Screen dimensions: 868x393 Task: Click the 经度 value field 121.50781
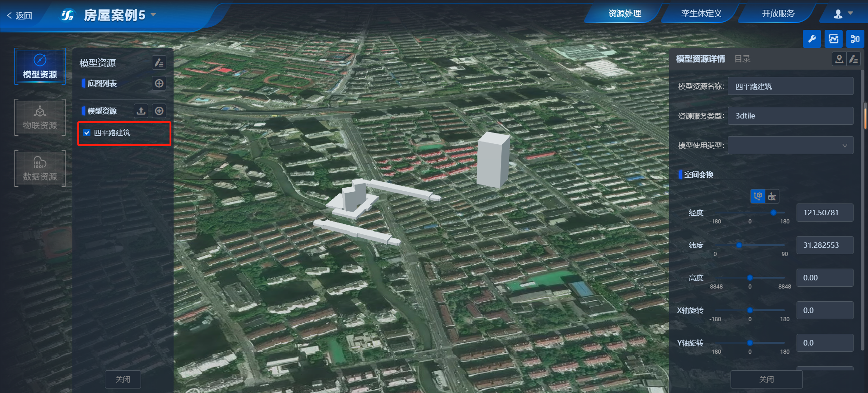click(825, 213)
